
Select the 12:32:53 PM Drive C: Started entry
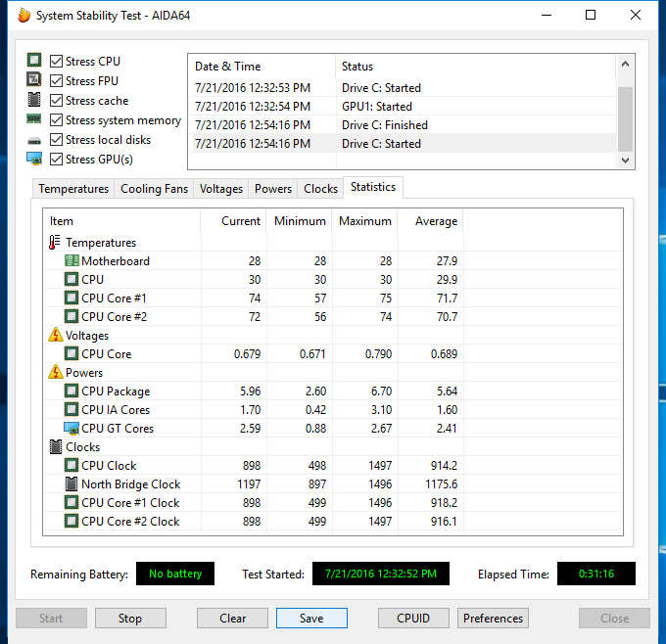coord(403,87)
